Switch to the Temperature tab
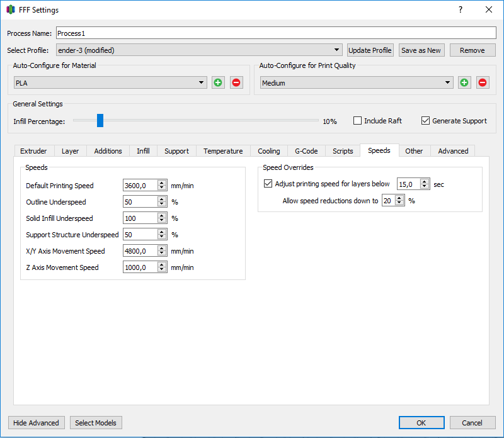The image size is (504, 438). click(223, 151)
